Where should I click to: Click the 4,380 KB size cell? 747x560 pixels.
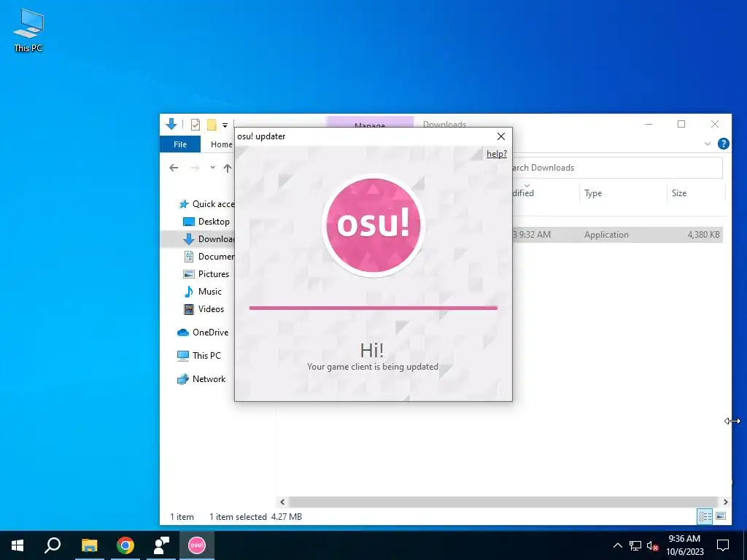[x=704, y=235]
